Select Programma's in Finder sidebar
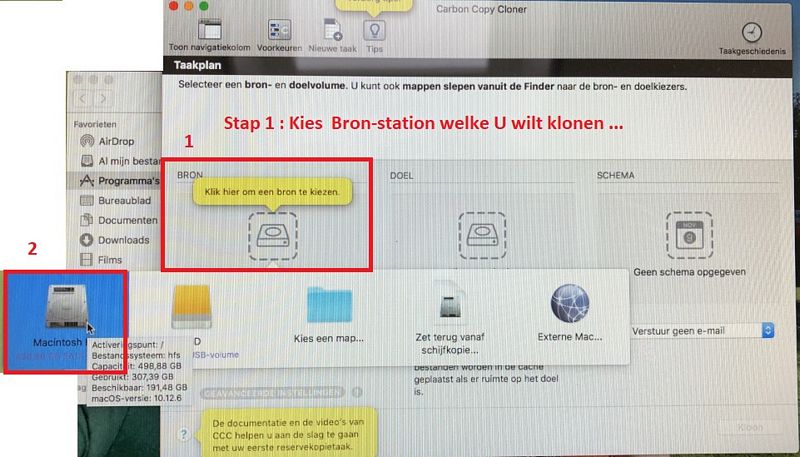 (120, 181)
